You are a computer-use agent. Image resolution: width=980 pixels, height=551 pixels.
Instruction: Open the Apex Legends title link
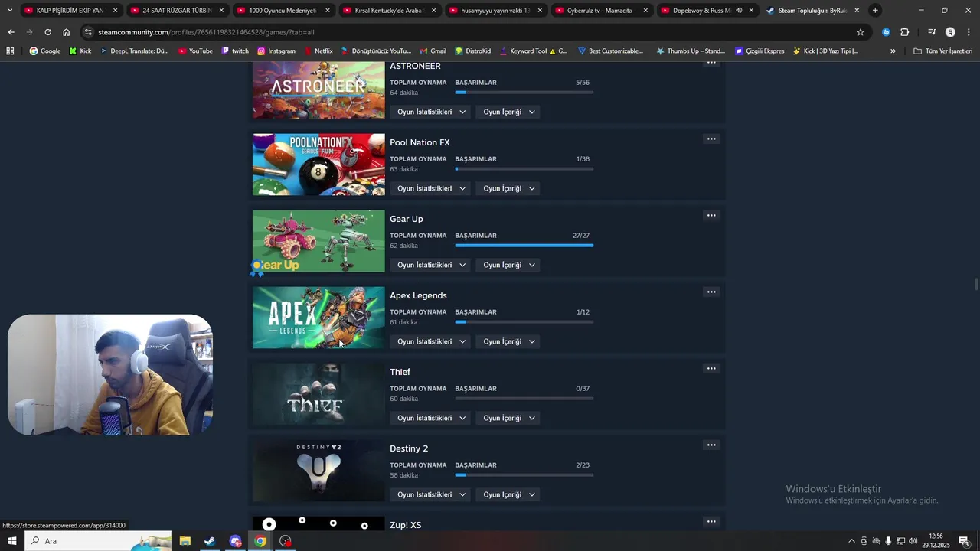[418, 295]
